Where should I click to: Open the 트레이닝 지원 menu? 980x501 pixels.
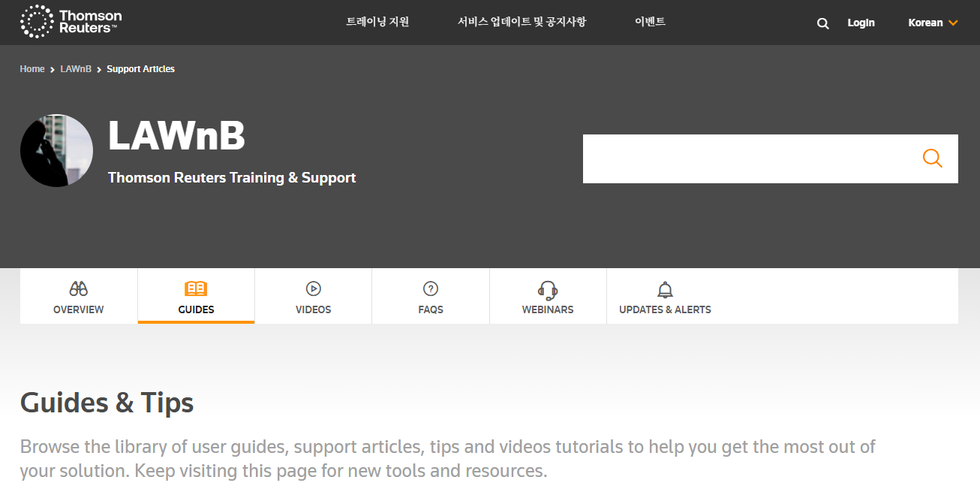pos(377,22)
